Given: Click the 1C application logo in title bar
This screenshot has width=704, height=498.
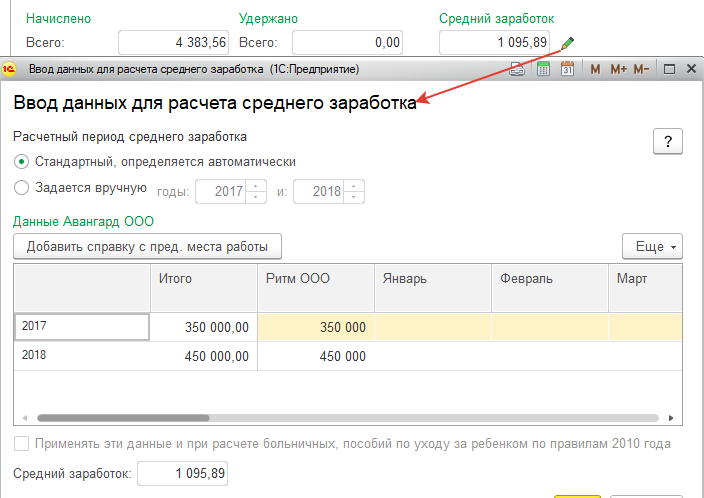Looking at the screenshot, I should point(9,69).
